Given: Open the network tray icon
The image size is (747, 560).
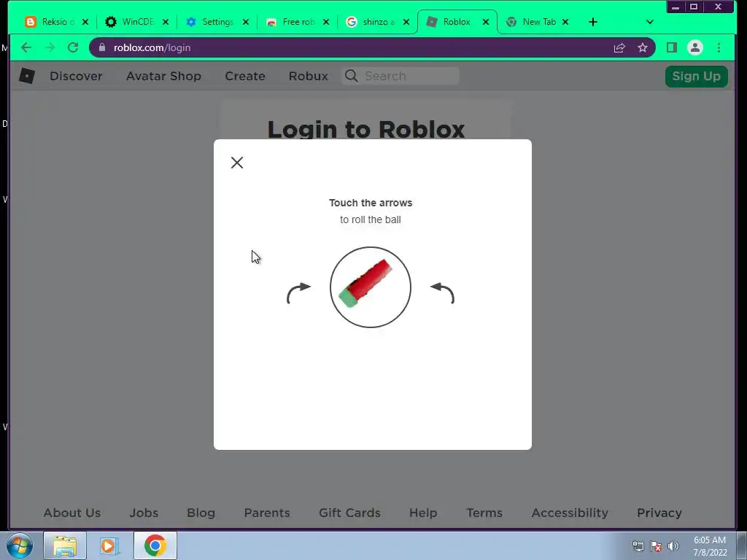Looking at the screenshot, I should coord(638,546).
